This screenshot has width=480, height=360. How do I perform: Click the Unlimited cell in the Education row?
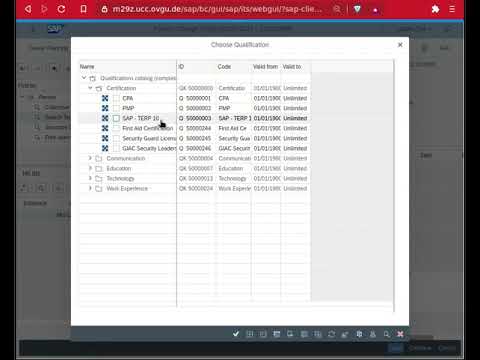point(295,168)
